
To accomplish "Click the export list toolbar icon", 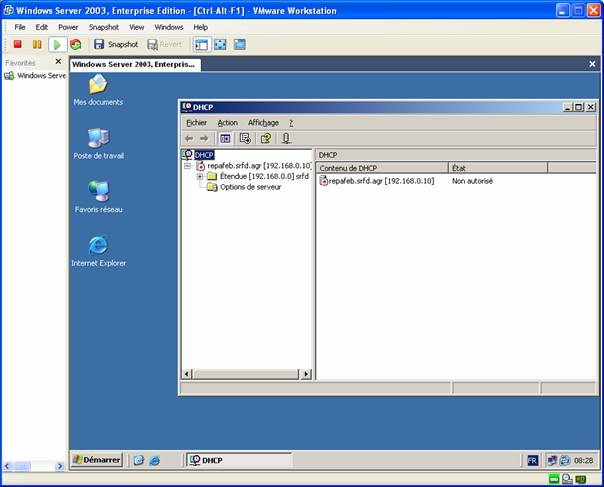I will (x=245, y=138).
